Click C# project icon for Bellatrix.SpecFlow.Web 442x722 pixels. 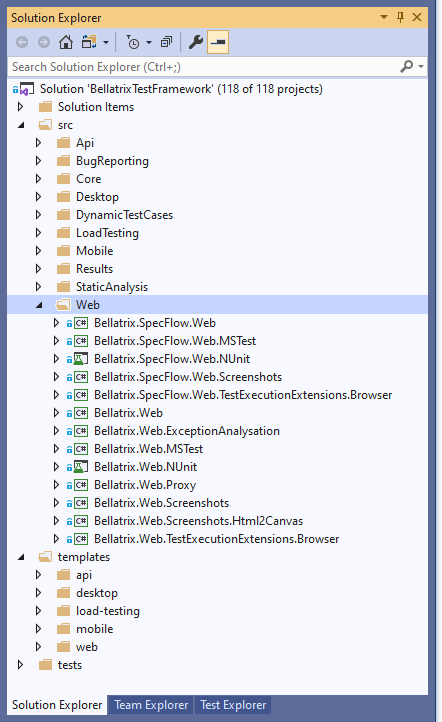tap(81, 323)
